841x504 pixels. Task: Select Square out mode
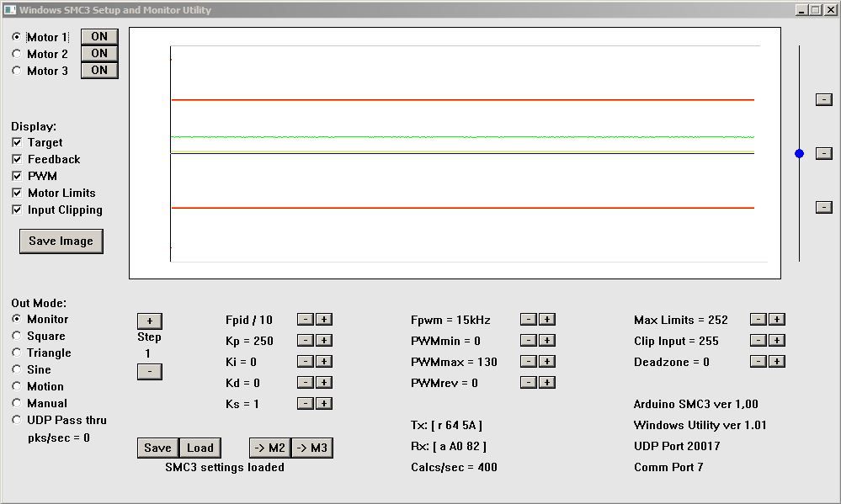(x=17, y=336)
